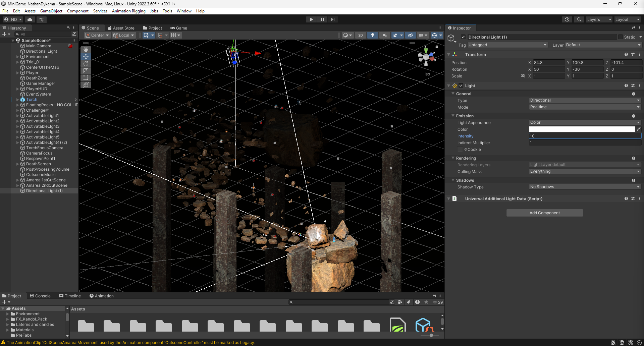Screen dimensions: 644x346
Task: Open the Layers dropdown button
Action: coord(599,19)
